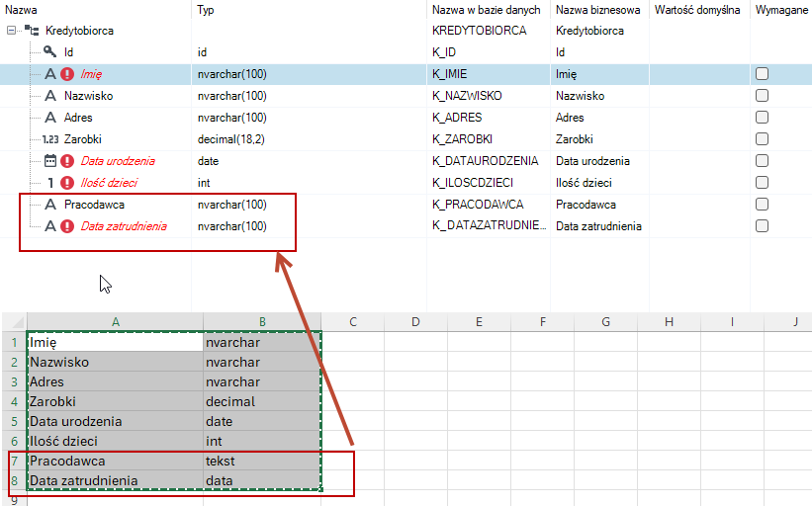Click the red error icon next to Imię
The image size is (812, 506).
pos(67,74)
